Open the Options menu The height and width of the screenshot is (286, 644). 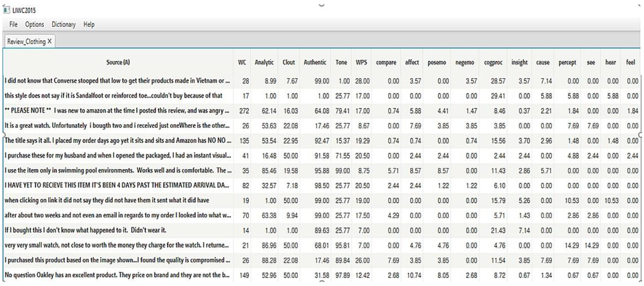coord(35,24)
